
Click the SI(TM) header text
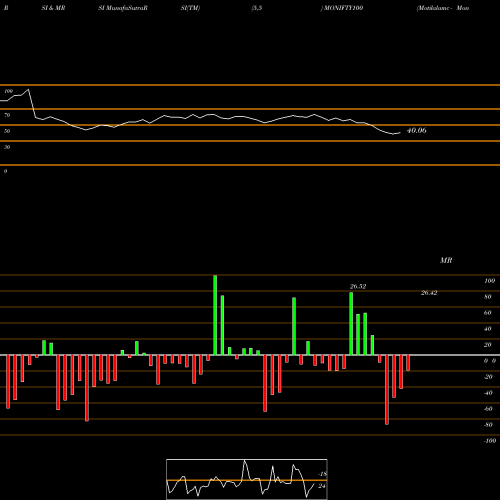click(190, 8)
